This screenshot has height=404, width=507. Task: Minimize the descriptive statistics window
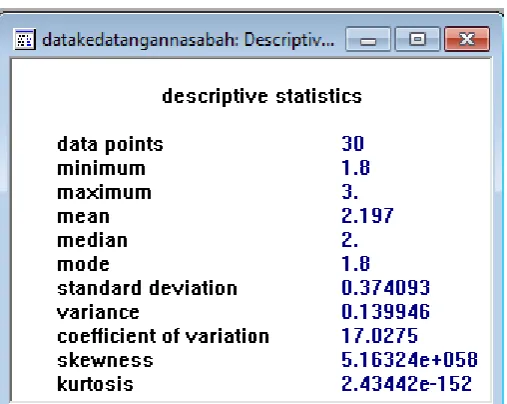tap(368, 39)
